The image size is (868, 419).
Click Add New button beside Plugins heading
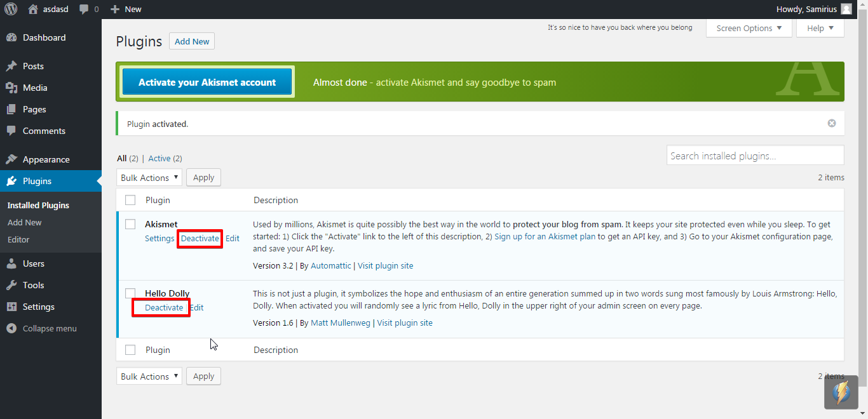(x=192, y=41)
